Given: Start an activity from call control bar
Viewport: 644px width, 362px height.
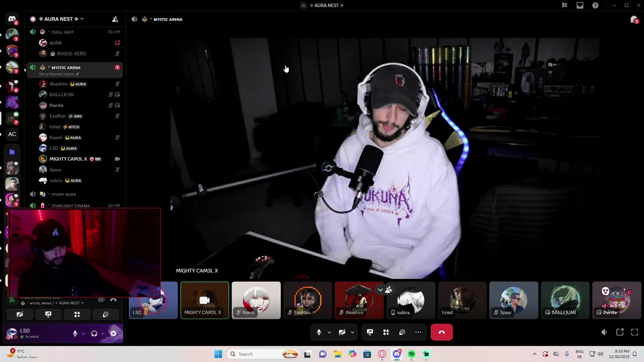Looking at the screenshot, I should click(386, 332).
